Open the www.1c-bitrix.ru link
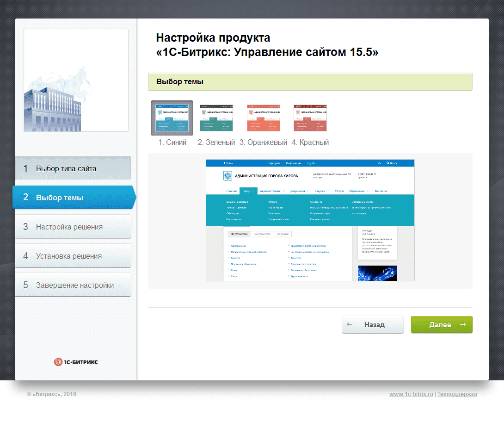Screen dimensions: 504x422 [x=411, y=394]
